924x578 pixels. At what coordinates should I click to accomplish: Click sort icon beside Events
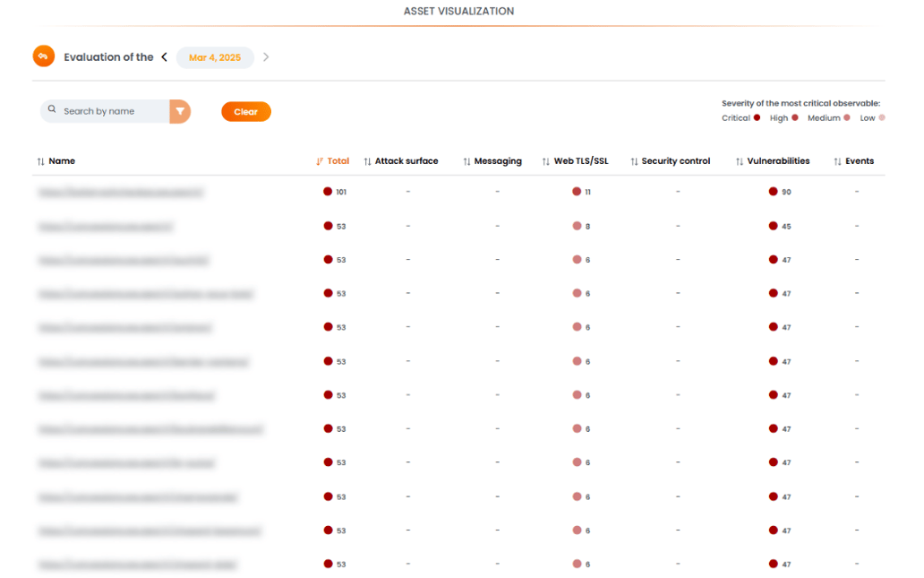(837, 161)
